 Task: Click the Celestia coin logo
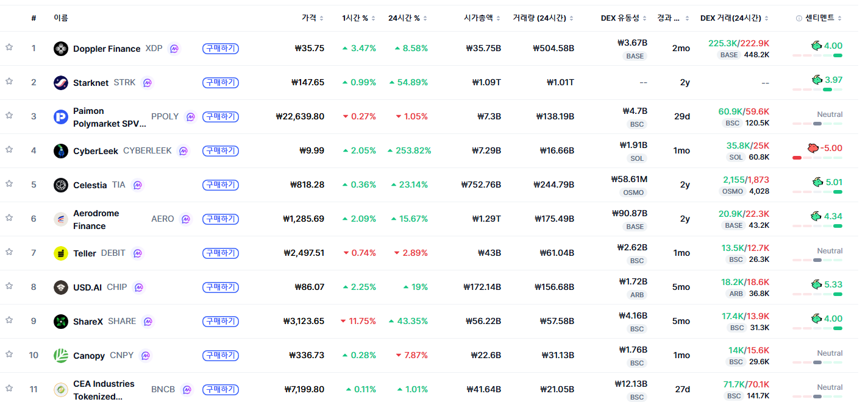click(61, 185)
